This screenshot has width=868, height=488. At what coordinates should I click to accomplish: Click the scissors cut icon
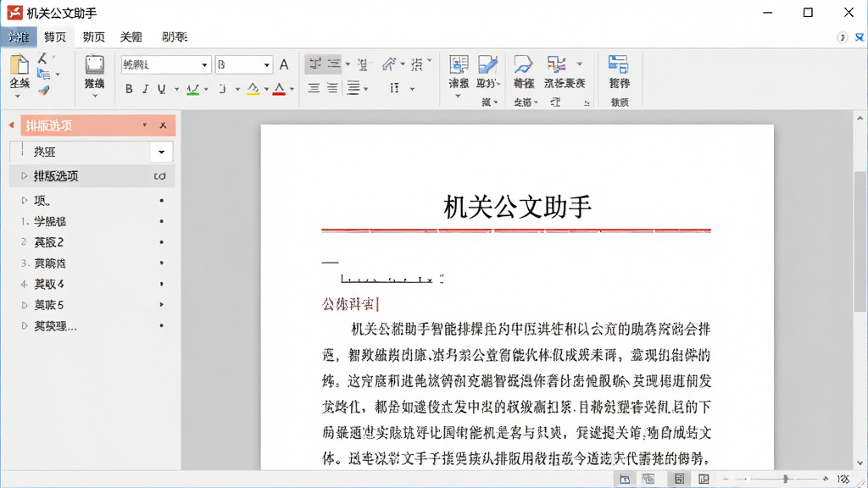(42, 58)
